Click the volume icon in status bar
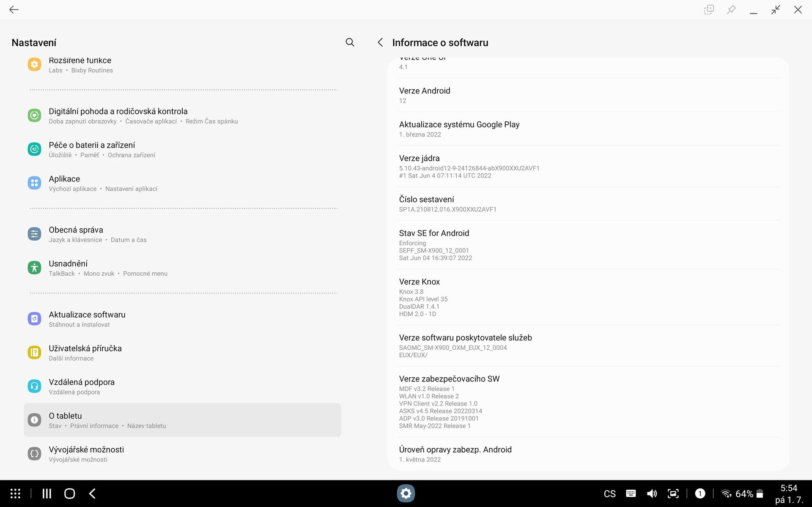 (652, 493)
